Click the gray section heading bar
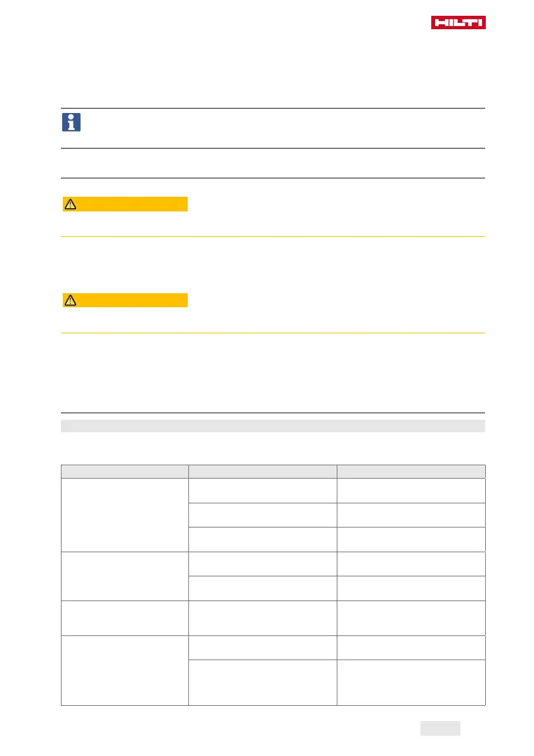The image size is (534, 756). [x=273, y=426]
